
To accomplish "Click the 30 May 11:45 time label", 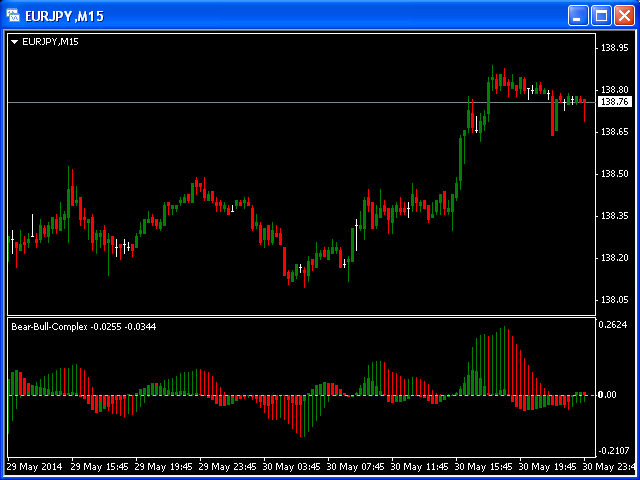I will pyautogui.click(x=420, y=466).
